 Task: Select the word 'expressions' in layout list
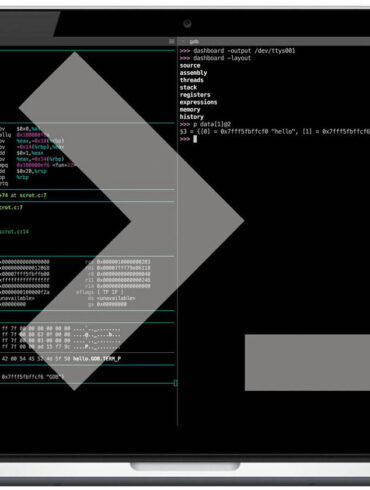coord(198,102)
